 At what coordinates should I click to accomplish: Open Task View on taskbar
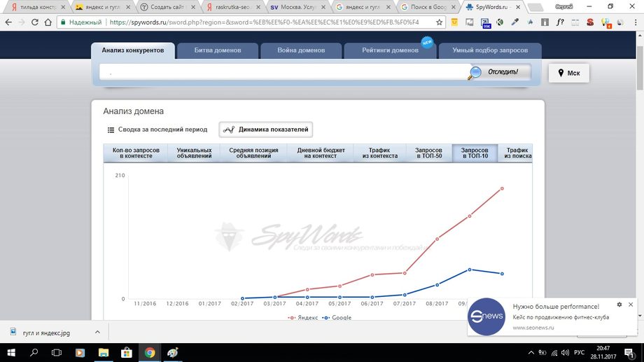(57, 353)
